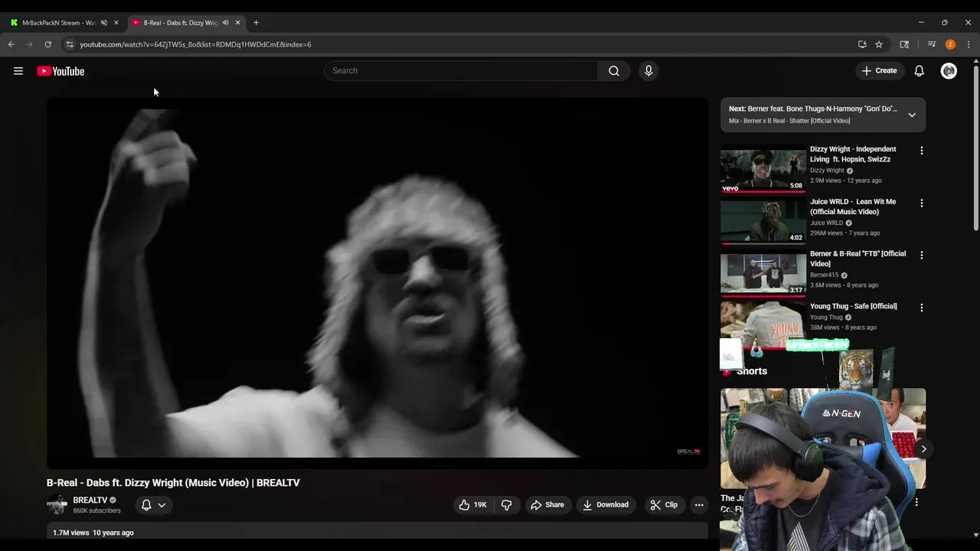Image resolution: width=980 pixels, height=551 pixels.
Task: Bookmark this page with star icon
Action: click(879, 44)
